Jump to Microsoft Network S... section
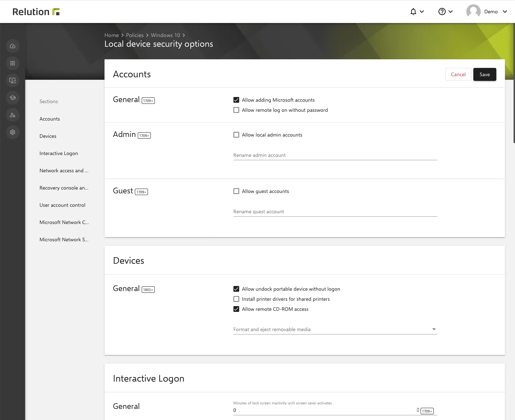The width and height of the screenshot is (515, 420). (64, 239)
